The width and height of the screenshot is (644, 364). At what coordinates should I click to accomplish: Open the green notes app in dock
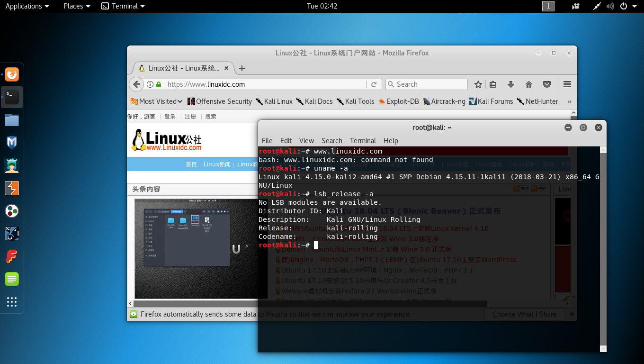(12, 279)
